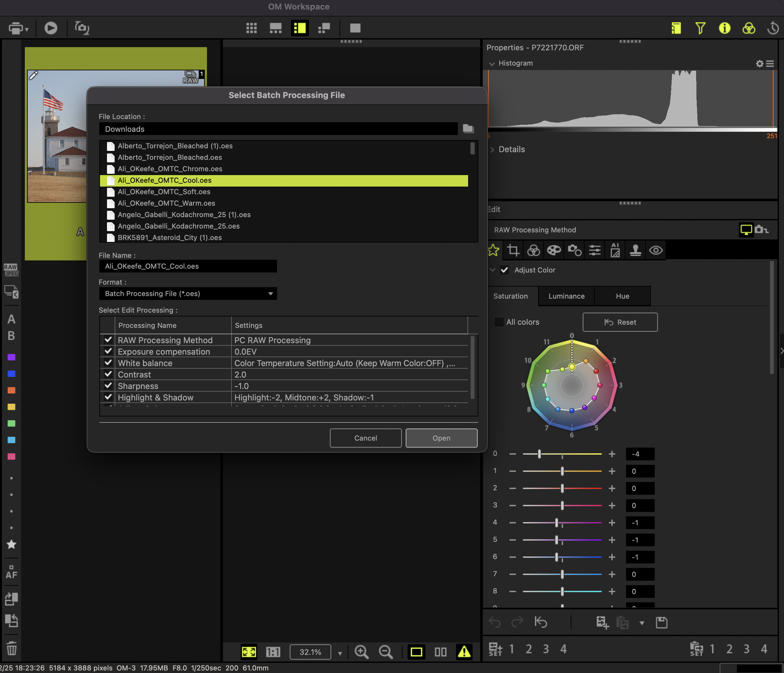Screen dimensions: 784x673
Task: Enable the All colors checkbox
Action: [x=499, y=322]
